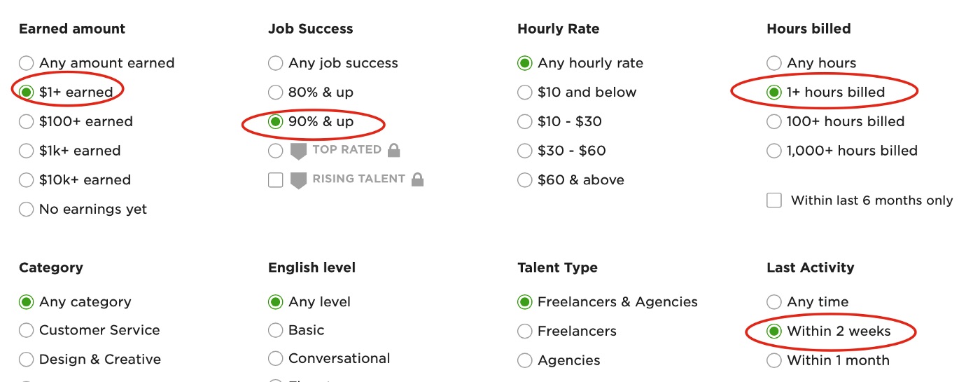Select 'Within 1 month' last activity
Screen dimensions: 980x382
774,361
